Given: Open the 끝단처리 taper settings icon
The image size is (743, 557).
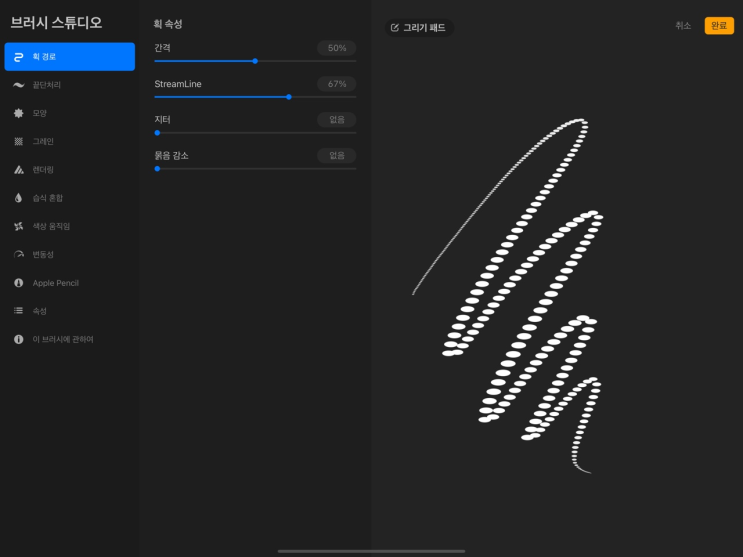Looking at the screenshot, I should [x=18, y=85].
